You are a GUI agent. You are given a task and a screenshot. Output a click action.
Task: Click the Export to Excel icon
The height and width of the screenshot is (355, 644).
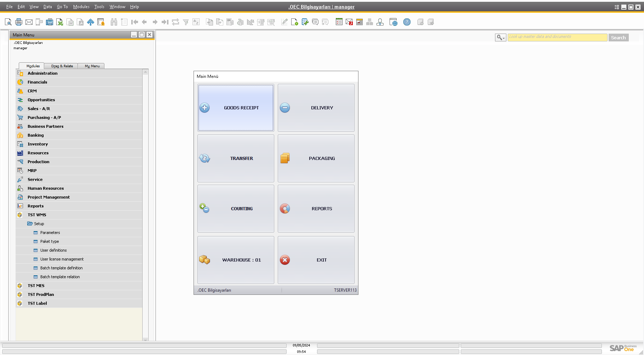pyautogui.click(x=60, y=22)
